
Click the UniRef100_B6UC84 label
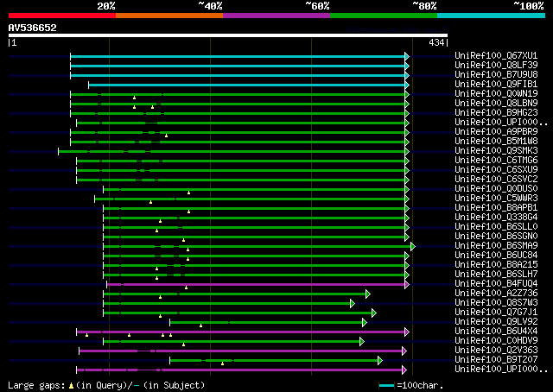(496, 256)
